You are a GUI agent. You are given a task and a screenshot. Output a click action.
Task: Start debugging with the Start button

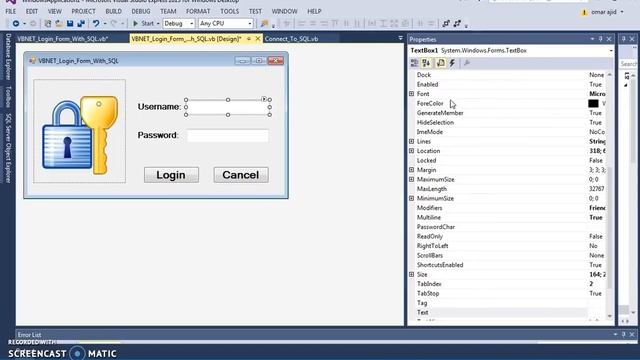pyautogui.click(x=143, y=24)
